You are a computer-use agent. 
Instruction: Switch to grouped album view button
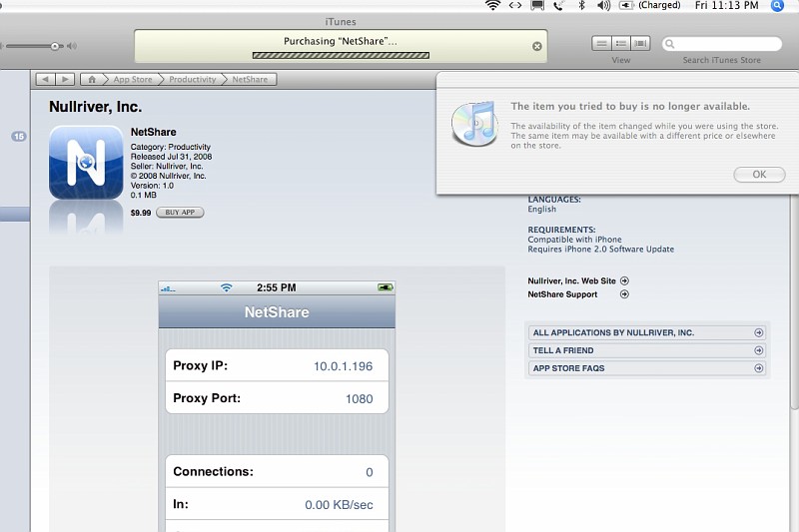click(x=620, y=43)
